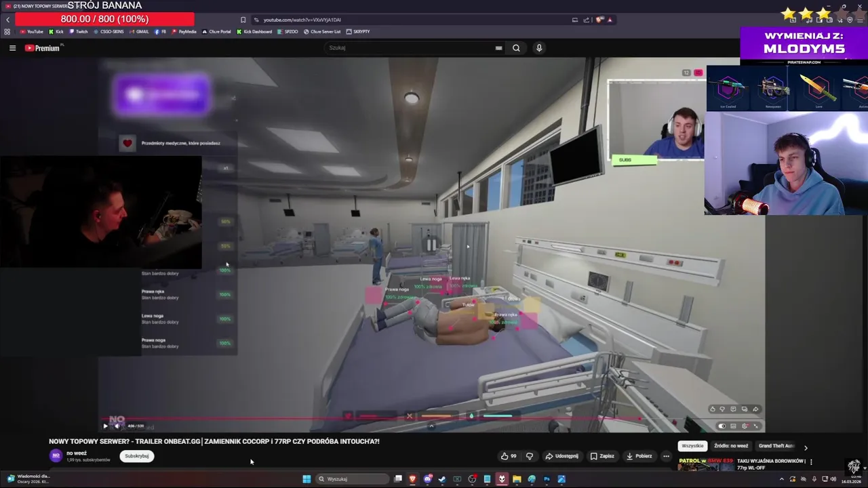The height and width of the screenshot is (488, 868).
Task: Open the on-screen keyboard icon in search box
Action: coord(498,48)
